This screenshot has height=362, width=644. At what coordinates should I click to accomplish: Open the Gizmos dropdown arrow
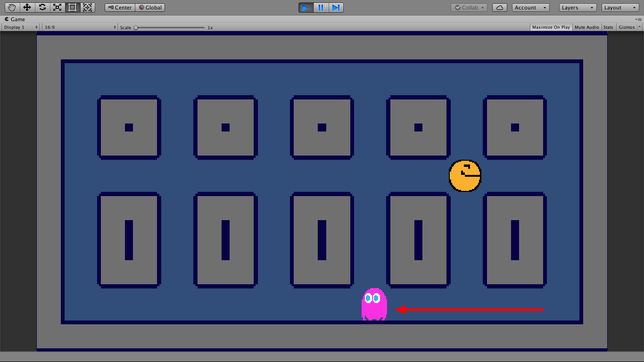(639, 27)
